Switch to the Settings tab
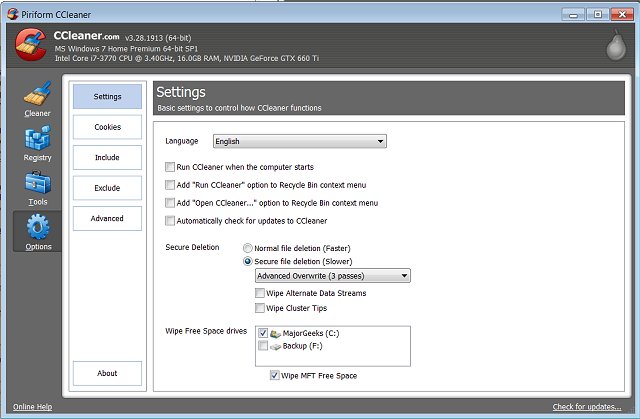This screenshot has height=419, width=640. coord(107,96)
